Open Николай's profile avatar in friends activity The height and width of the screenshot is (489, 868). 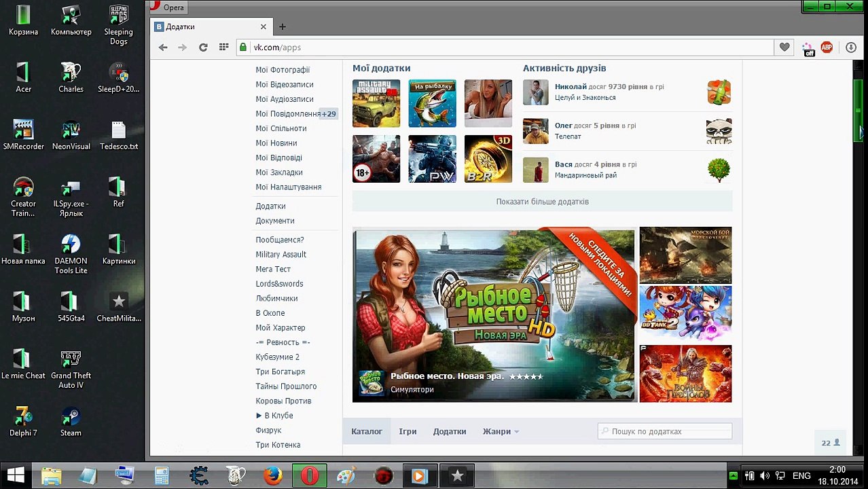tap(535, 92)
